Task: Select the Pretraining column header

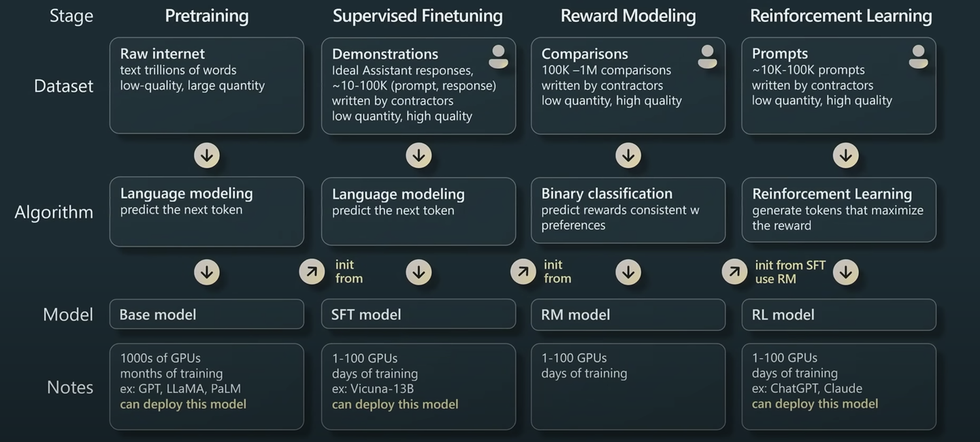Action: pos(206,16)
